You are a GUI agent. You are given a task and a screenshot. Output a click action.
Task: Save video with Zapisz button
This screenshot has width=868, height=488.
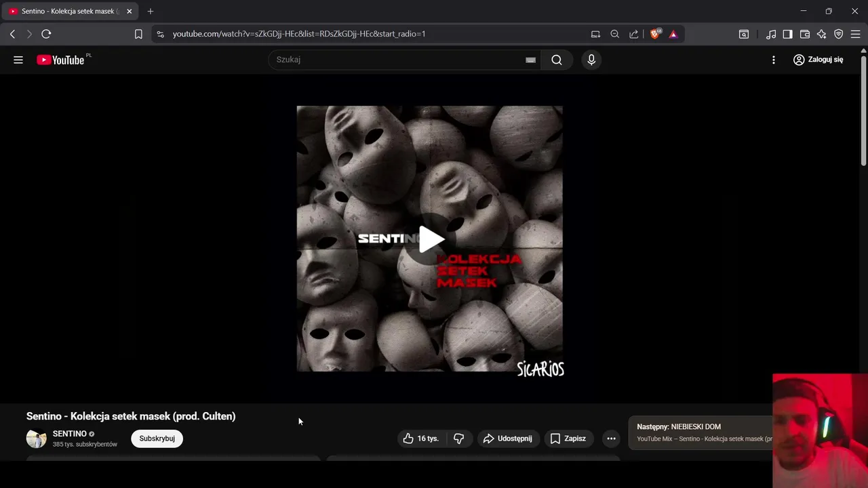pos(568,439)
